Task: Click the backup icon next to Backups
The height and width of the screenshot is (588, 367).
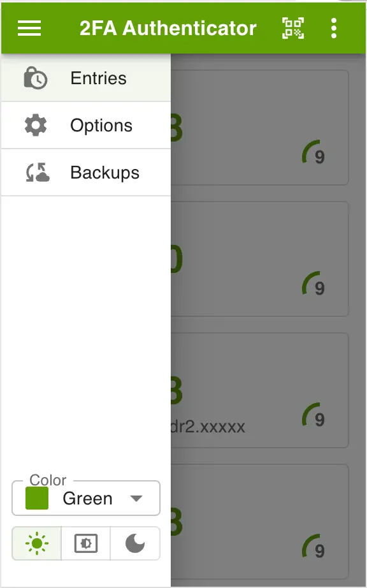Action: tap(34, 172)
